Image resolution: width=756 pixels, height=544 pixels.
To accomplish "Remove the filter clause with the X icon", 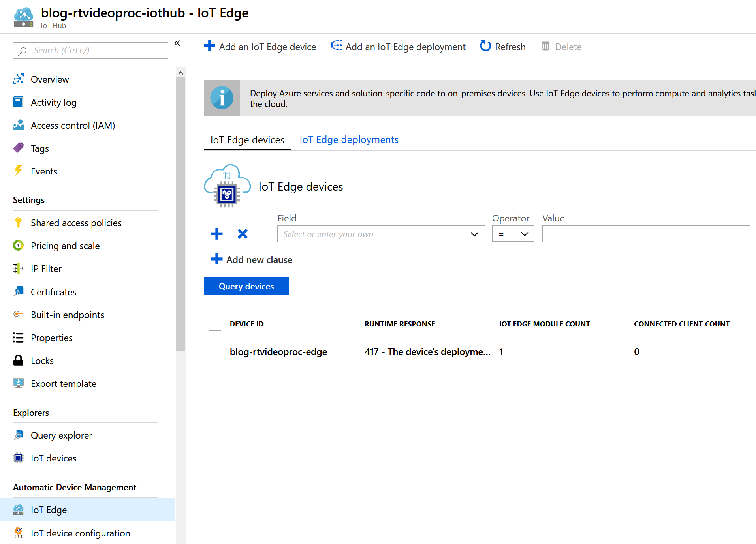I will click(x=243, y=234).
